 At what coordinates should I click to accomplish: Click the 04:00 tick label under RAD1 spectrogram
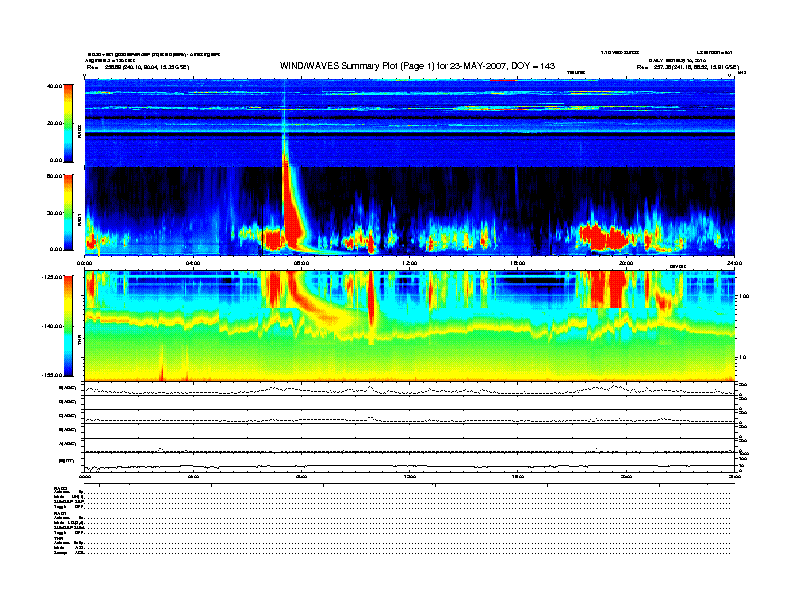pyautogui.click(x=193, y=263)
